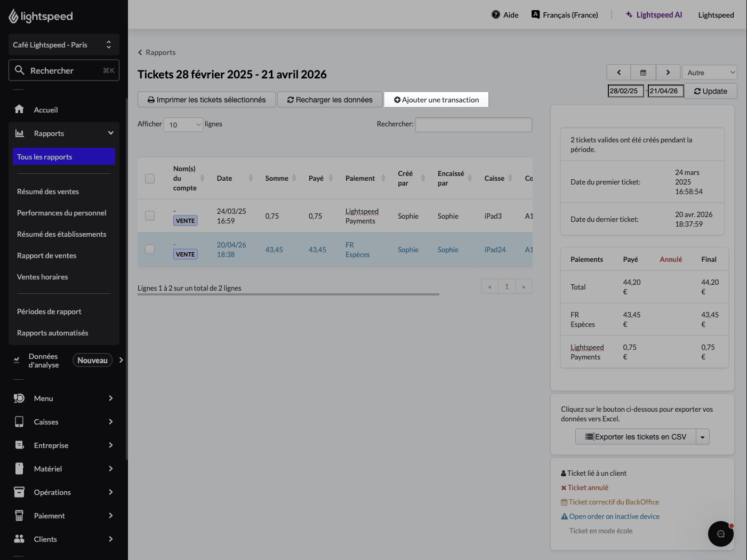Open Ventes horaires report
The height and width of the screenshot is (560, 747).
43,277
